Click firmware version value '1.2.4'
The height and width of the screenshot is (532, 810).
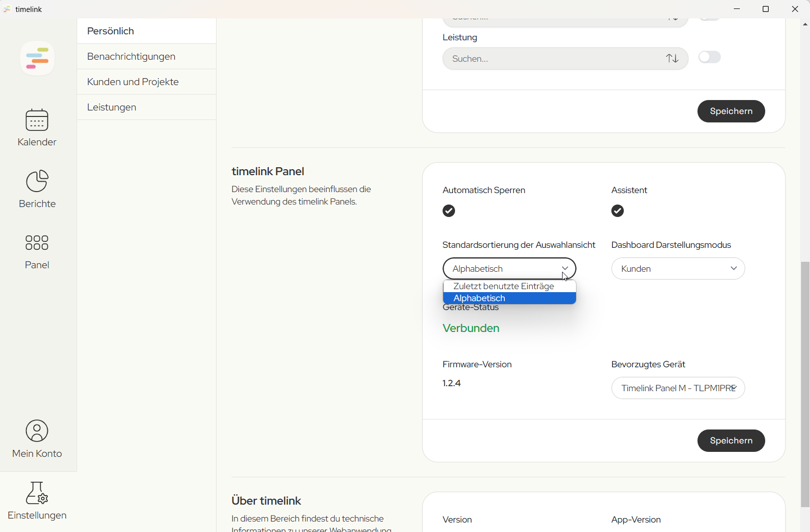[x=452, y=383]
